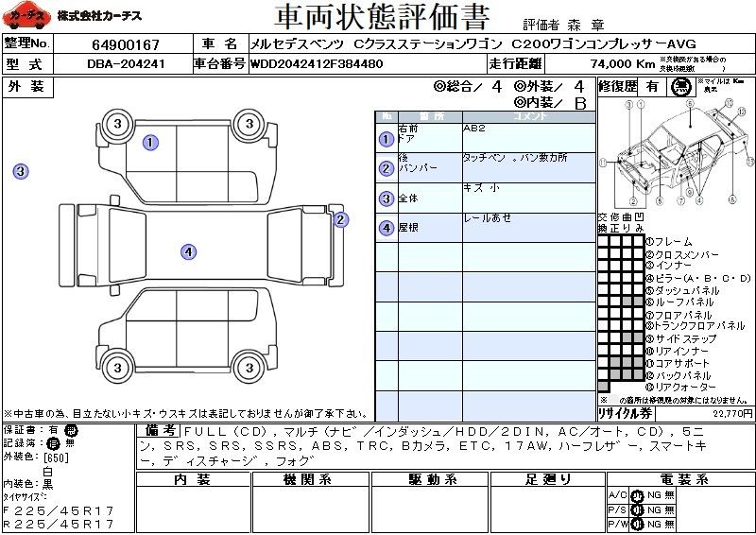Image resolution: width=756 pixels, height=535 pixels.
Task: Click the recycle fee 22,770円
Action: tap(733, 414)
